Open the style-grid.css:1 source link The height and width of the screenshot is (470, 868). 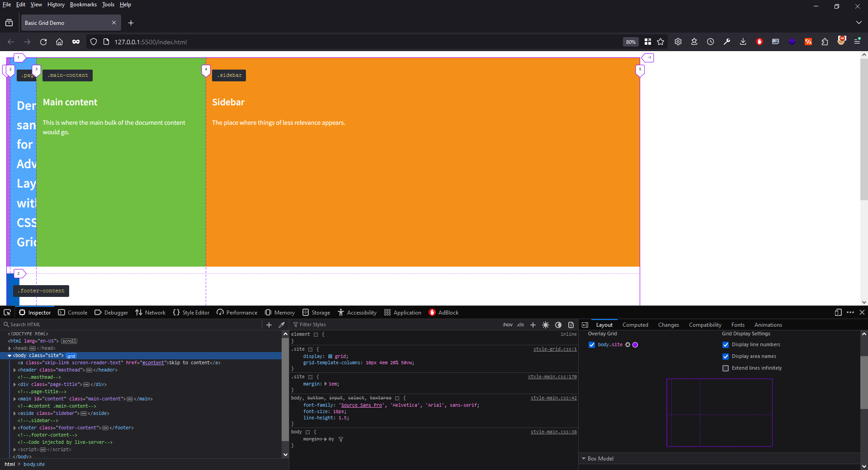click(555, 349)
